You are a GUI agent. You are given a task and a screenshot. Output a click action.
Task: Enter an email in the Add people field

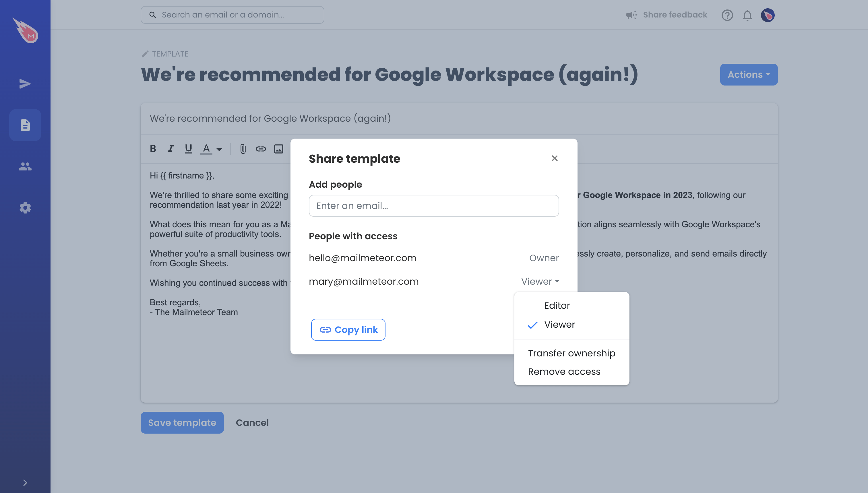[433, 206]
